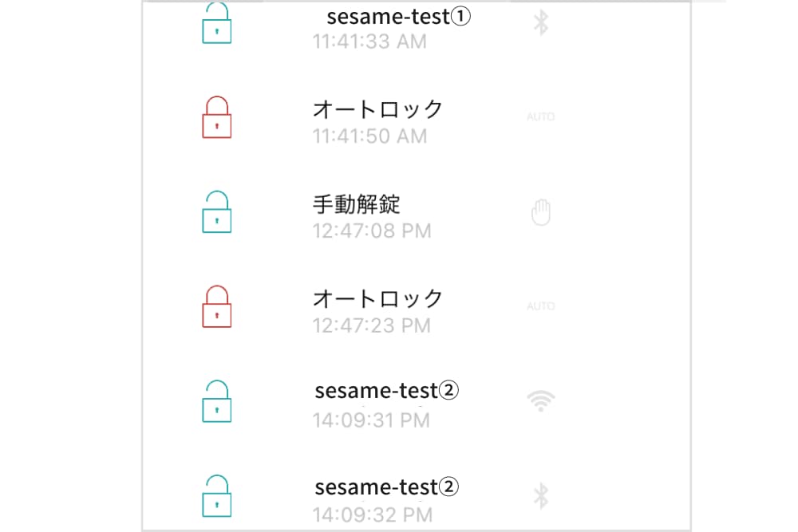798x532 pixels.
Task: Open the オートロック entry at 11:41:50 AM
Action: pyautogui.click(x=377, y=109)
